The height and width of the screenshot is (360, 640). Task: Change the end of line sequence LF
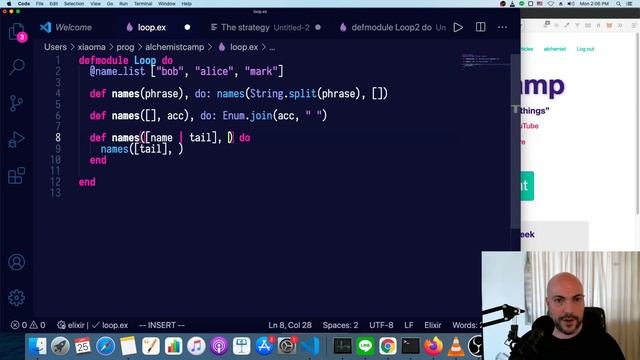point(409,325)
